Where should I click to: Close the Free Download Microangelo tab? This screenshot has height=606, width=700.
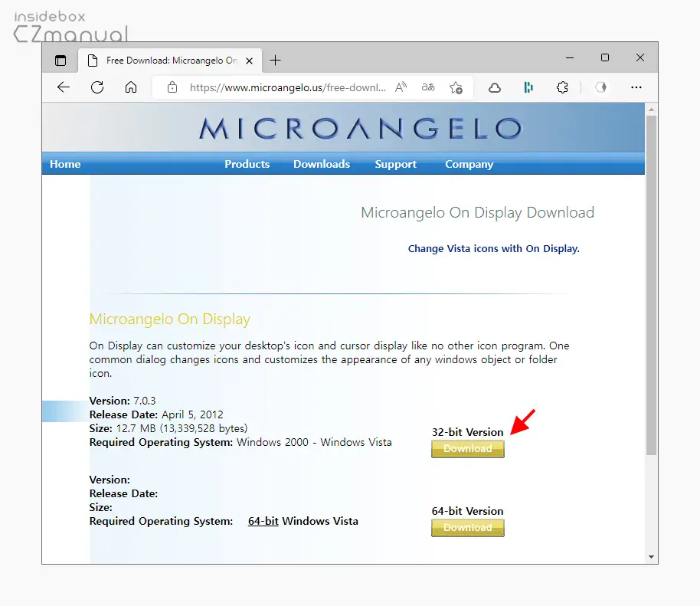[x=249, y=61]
